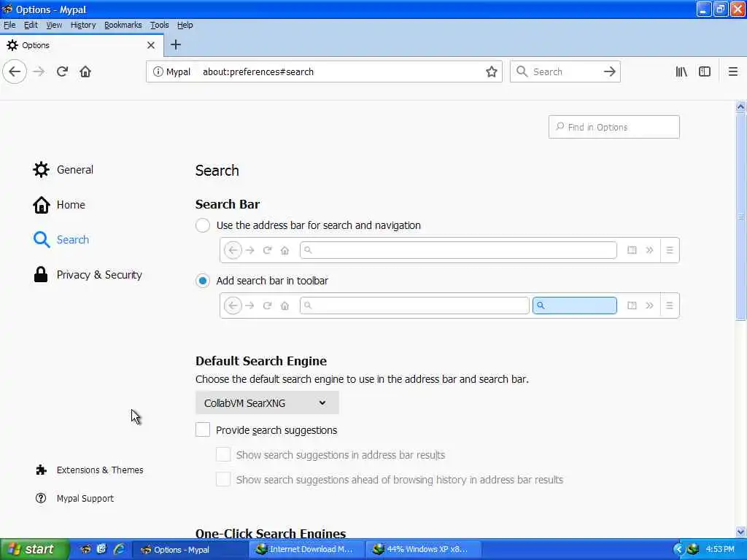Open the Edit menu
Image resolution: width=747 pixels, height=560 pixels.
pos(31,25)
